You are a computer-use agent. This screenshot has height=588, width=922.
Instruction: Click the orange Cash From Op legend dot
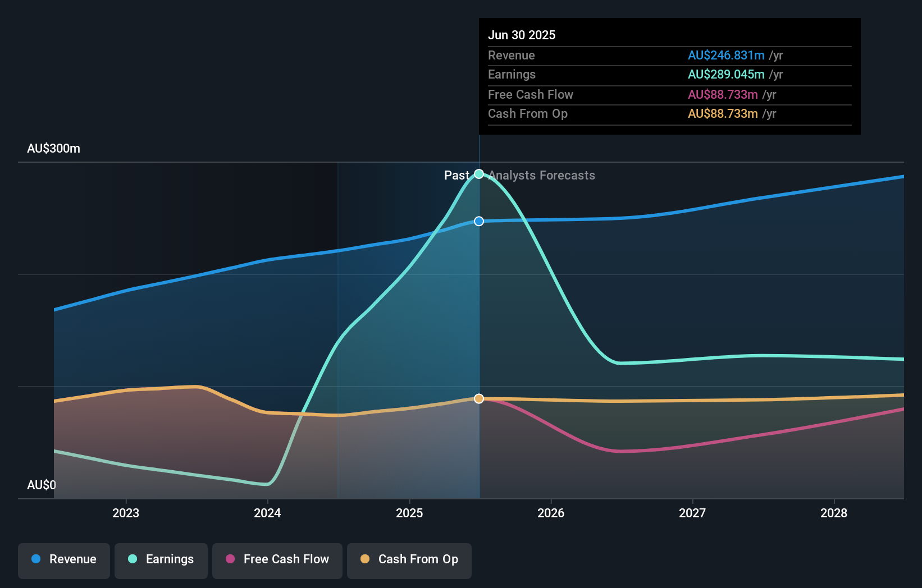[x=365, y=559]
